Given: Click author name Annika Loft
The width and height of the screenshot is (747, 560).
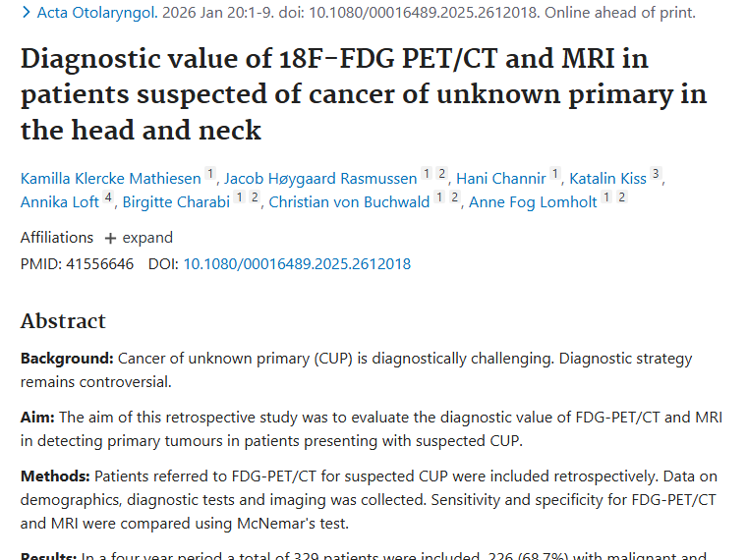Looking at the screenshot, I should (x=61, y=202).
